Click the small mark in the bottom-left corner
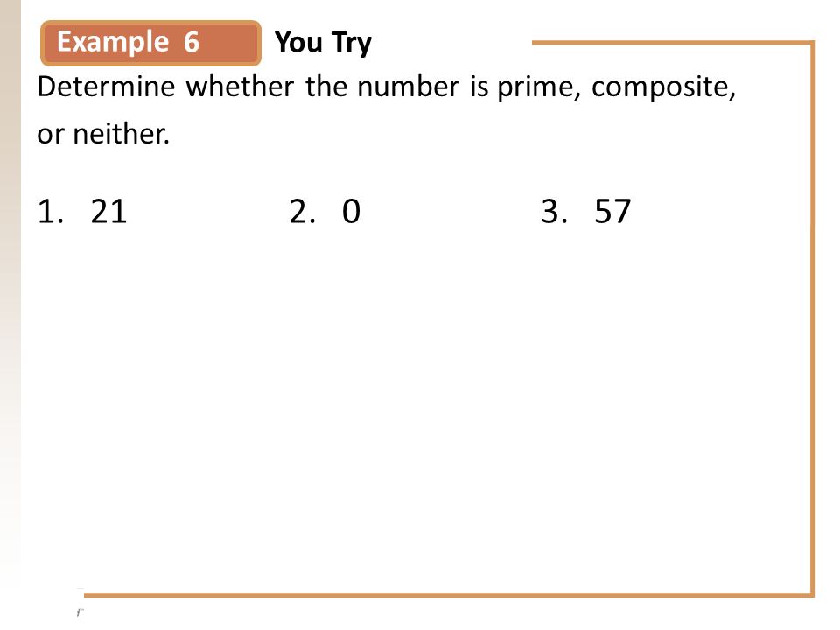Image resolution: width=840 pixels, height=630 pixels. click(80, 612)
